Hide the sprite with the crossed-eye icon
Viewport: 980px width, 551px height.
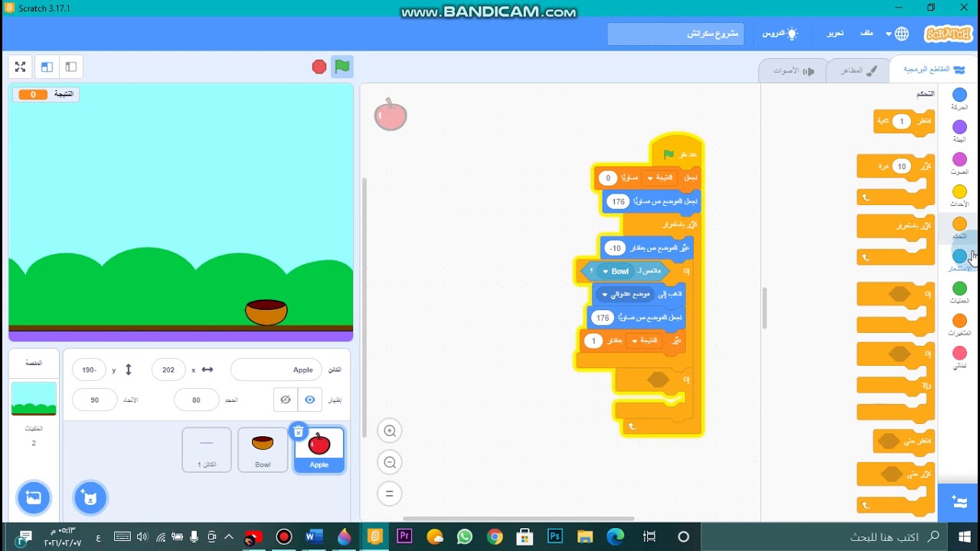pyautogui.click(x=286, y=399)
